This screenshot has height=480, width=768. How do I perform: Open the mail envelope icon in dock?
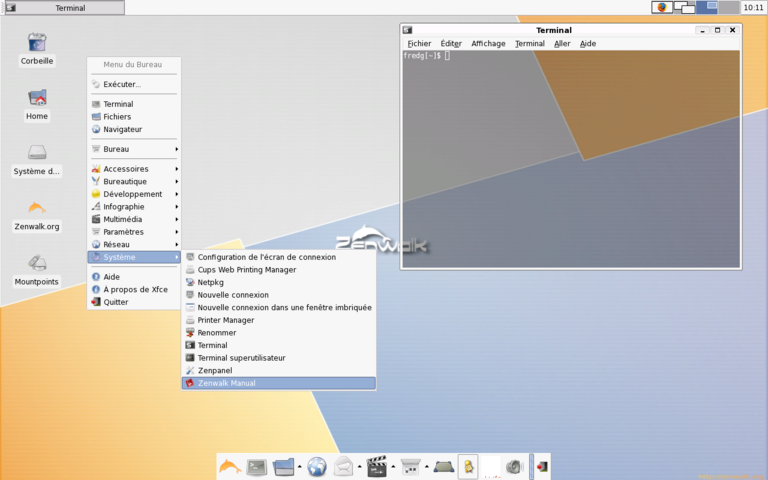coord(343,467)
